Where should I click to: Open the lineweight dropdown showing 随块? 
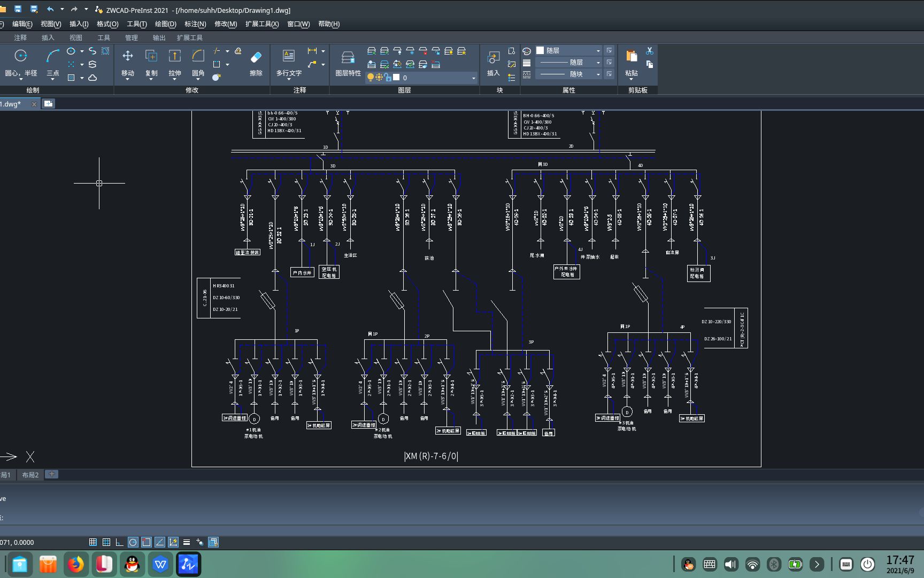pos(568,74)
